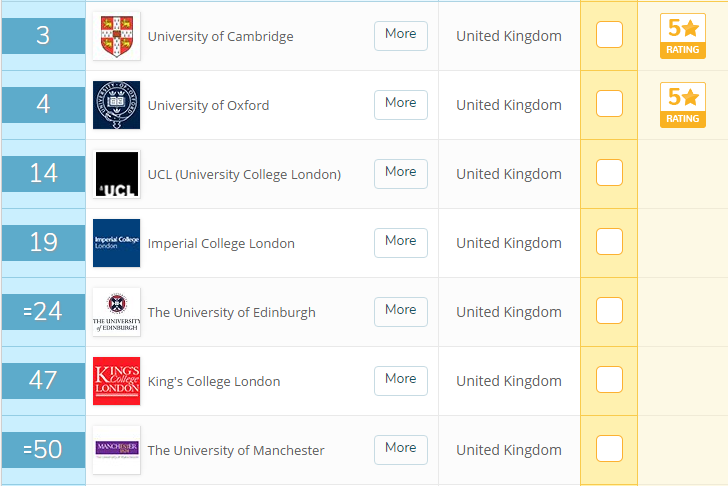Select the checkbox for Imperial College London

click(x=609, y=242)
